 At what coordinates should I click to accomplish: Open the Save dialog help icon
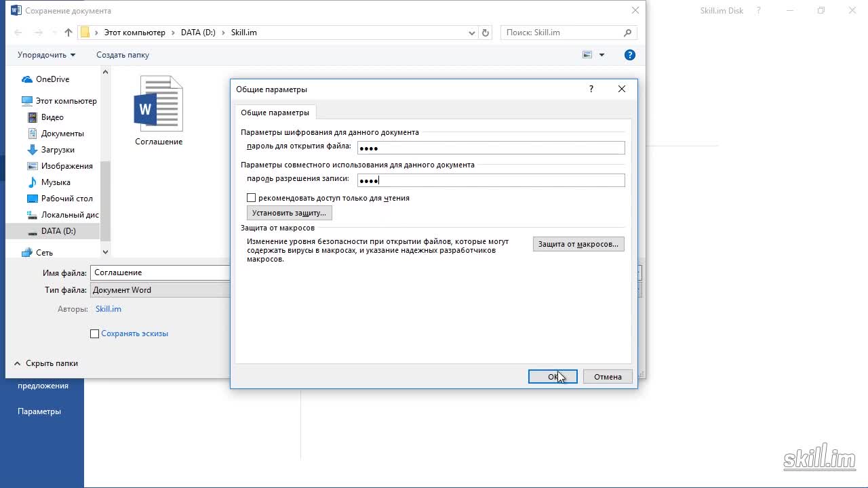tap(629, 55)
